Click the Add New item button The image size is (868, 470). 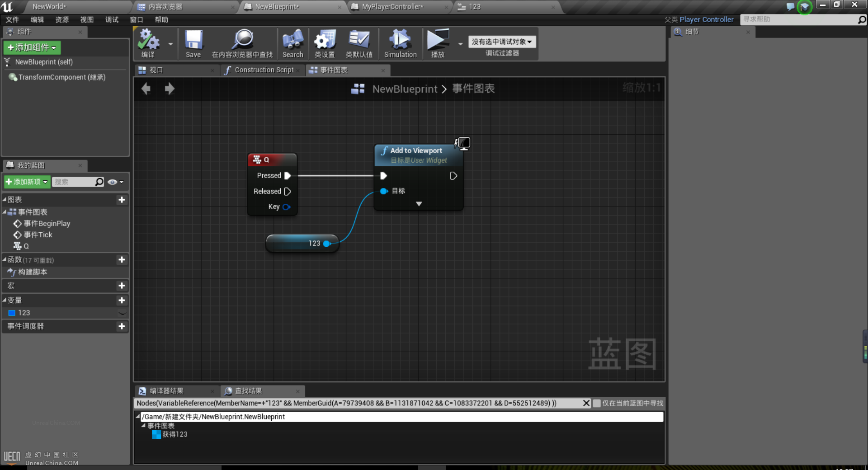pos(27,182)
